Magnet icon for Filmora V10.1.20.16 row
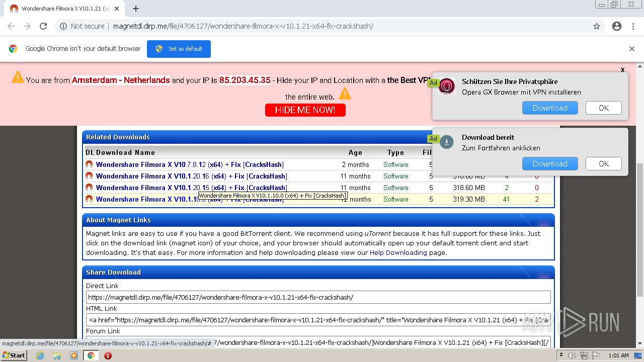The width and height of the screenshot is (644, 362). [x=89, y=176]
